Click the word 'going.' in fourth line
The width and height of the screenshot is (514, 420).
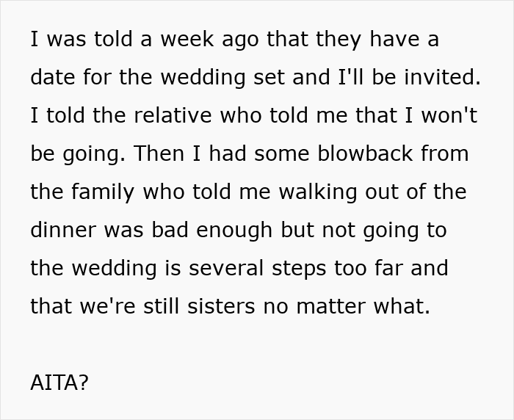click(94, 154)
